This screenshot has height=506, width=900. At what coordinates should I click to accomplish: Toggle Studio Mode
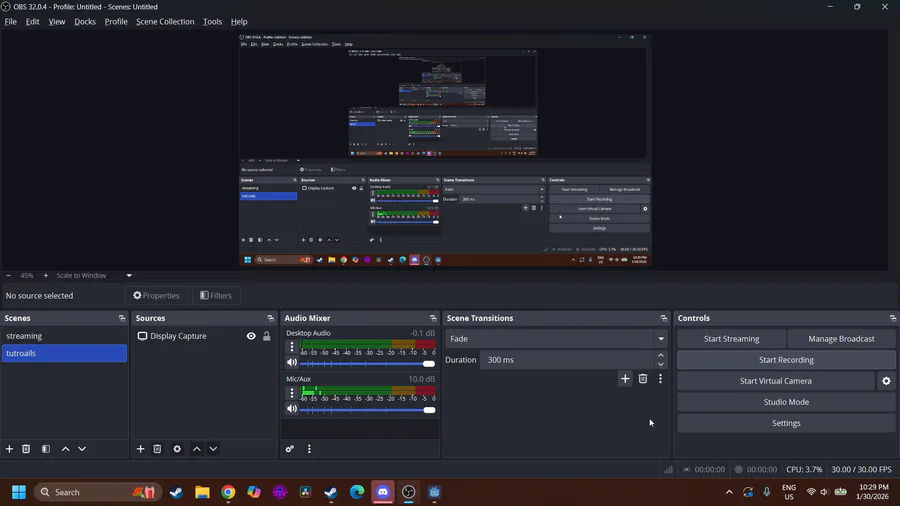point(786,402)
